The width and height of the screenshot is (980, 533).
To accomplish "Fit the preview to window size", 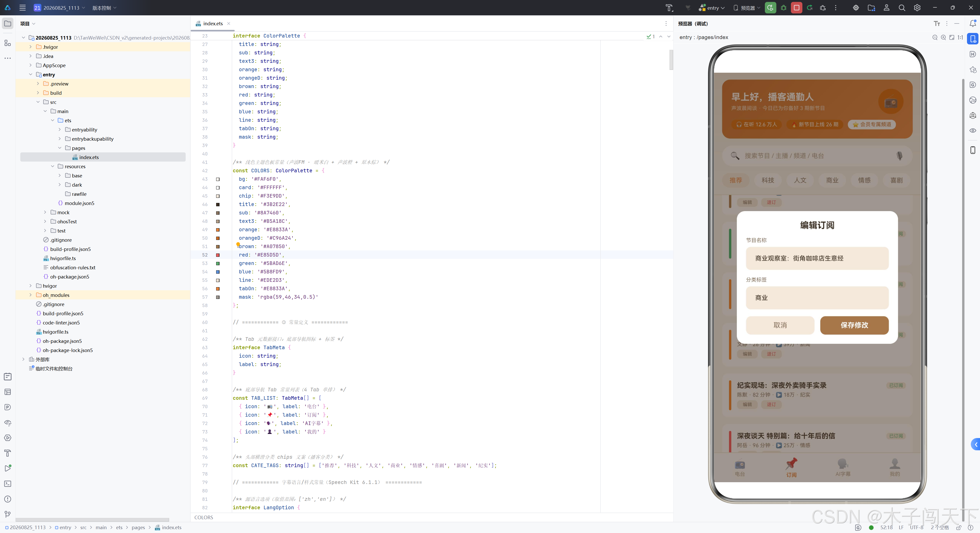I will tap(951, 37).
